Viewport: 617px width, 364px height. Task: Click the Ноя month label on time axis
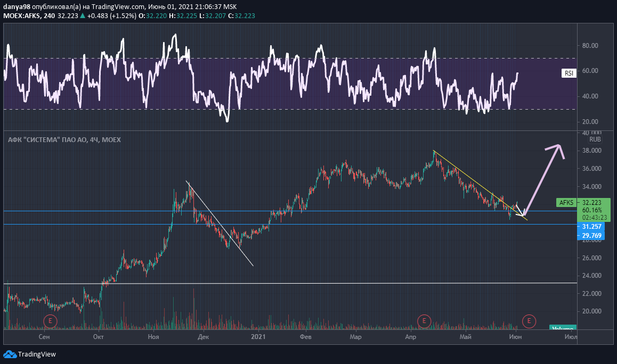153,337
